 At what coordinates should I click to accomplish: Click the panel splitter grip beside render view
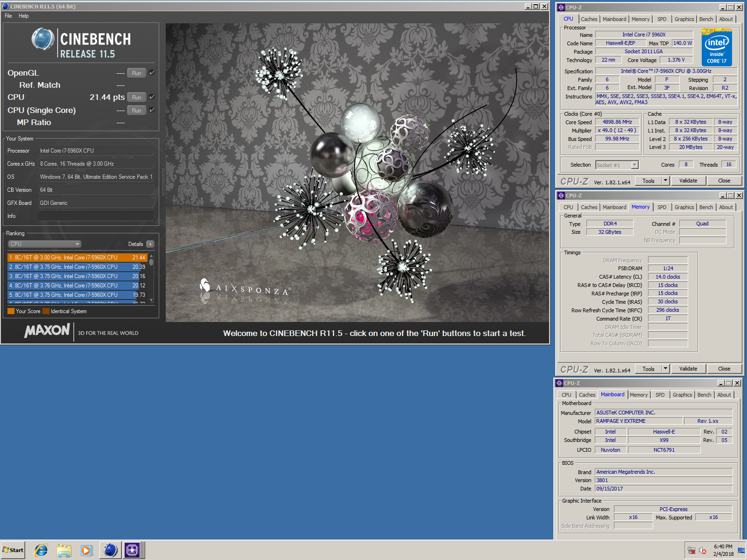tap(163, 181)
